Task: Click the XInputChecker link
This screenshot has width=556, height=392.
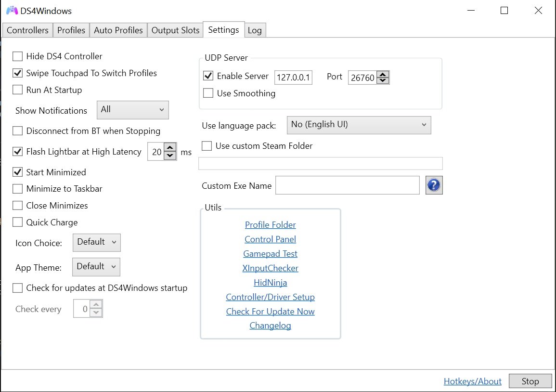Action: [270, 268]
